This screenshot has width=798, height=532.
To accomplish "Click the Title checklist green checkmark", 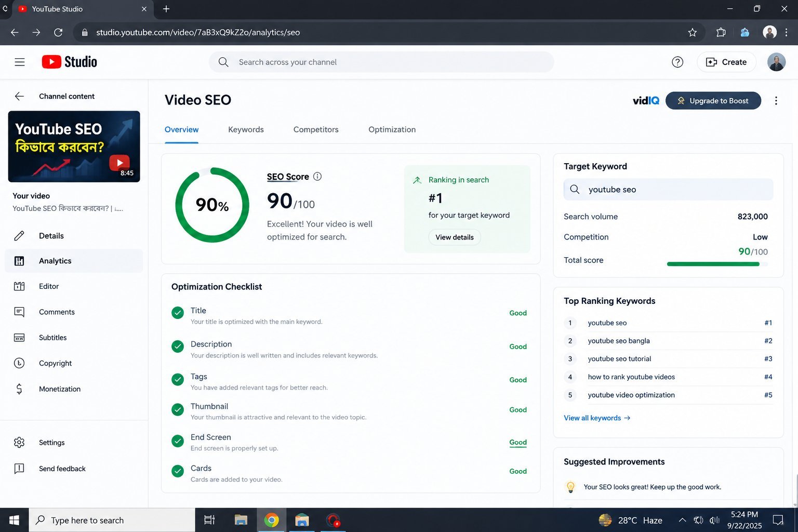I will (x=178, y=313).
